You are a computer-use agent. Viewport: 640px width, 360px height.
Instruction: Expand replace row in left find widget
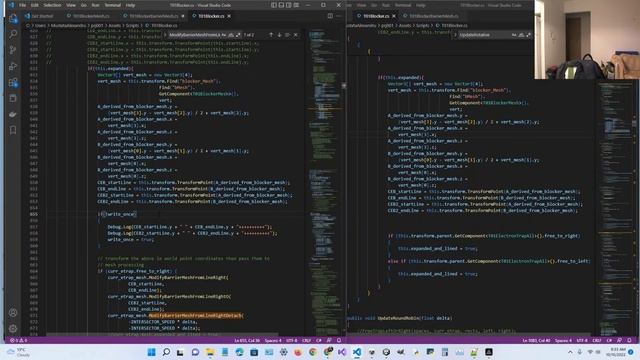166,35
